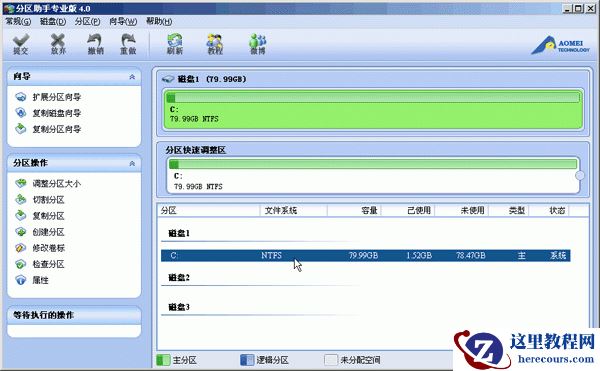Click the 等待执行的操作 panel header
The height and width of the screenshot is (371, 600).
(74, 315)
